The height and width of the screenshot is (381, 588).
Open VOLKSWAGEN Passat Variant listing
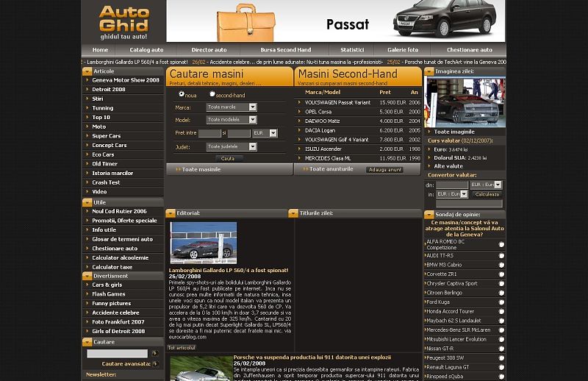pyautogui.click(x=337, y=102)
